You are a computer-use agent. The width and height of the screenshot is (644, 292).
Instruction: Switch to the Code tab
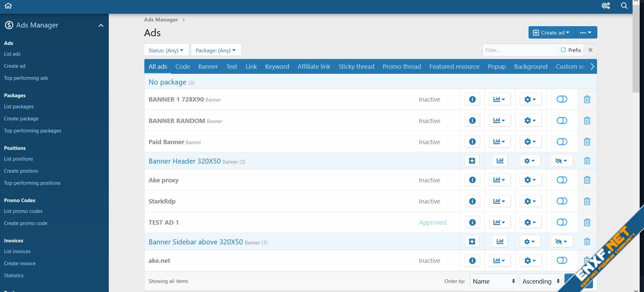point(183,66)
